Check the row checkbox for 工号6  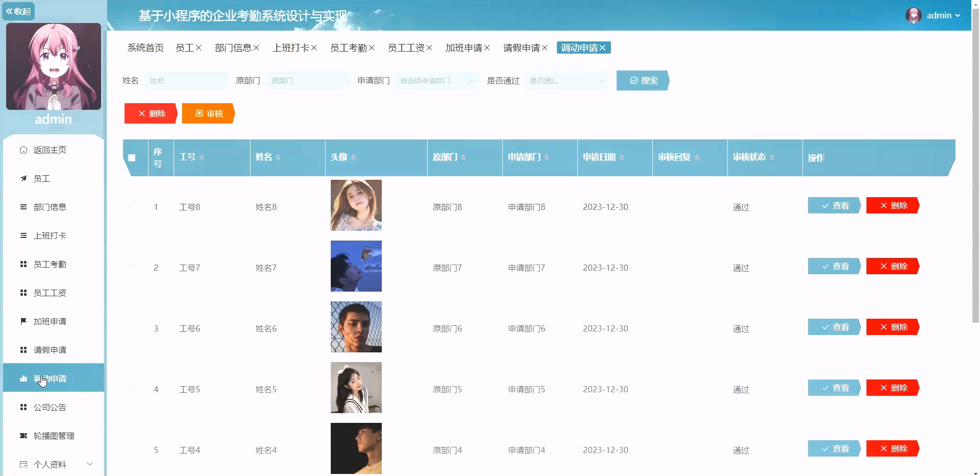pos(132,328)
